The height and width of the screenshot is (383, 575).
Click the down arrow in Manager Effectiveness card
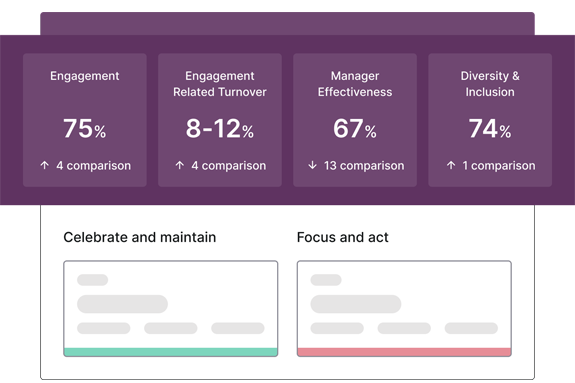point(312,165)
